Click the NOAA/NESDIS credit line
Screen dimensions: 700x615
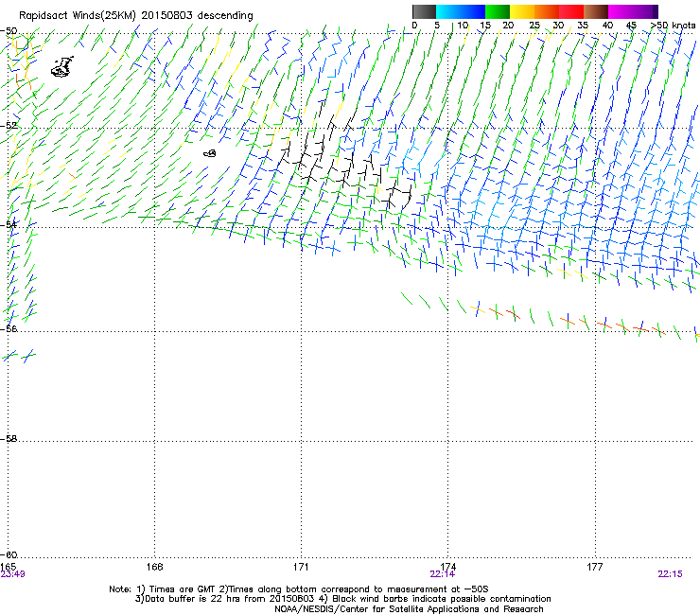point(409,609)
